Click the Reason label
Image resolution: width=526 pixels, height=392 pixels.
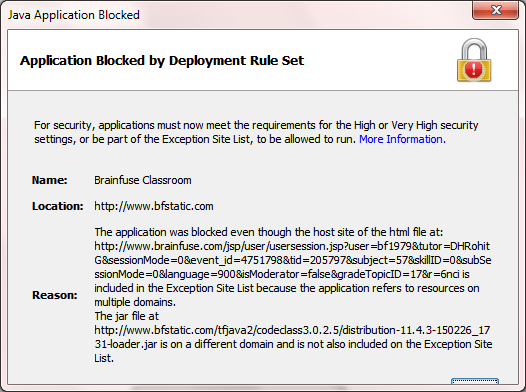(55, 295)
